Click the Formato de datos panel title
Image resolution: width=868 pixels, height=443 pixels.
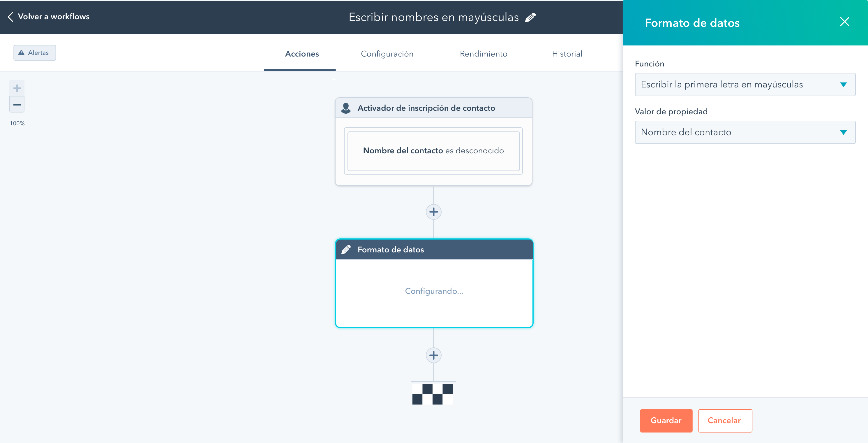click(692, 23)
